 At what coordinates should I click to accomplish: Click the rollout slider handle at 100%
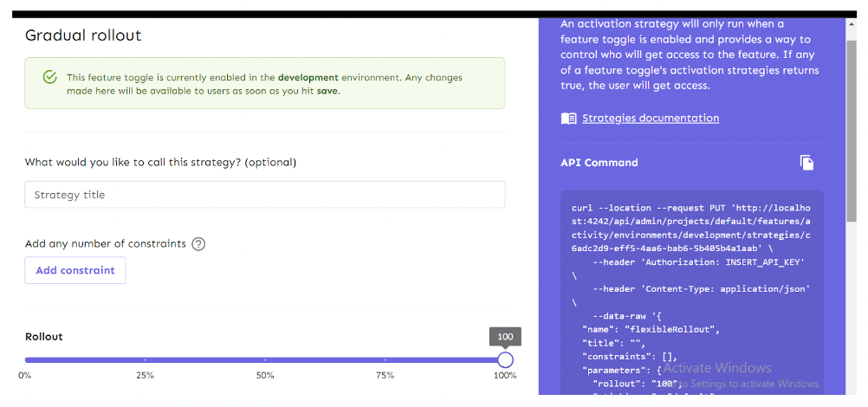click(505, 359)
